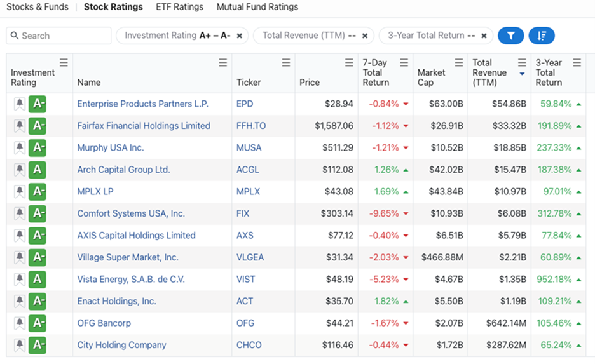Screen dimensions: 595x364
Task: Click A rating badge for Arch Capital Group
Action: 37,170
